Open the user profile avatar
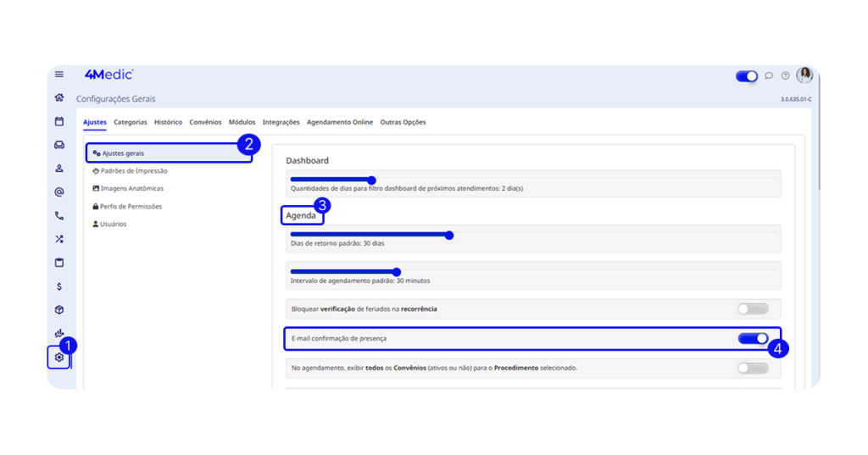This screenshot has width=868, height=455. click(804, 75)
